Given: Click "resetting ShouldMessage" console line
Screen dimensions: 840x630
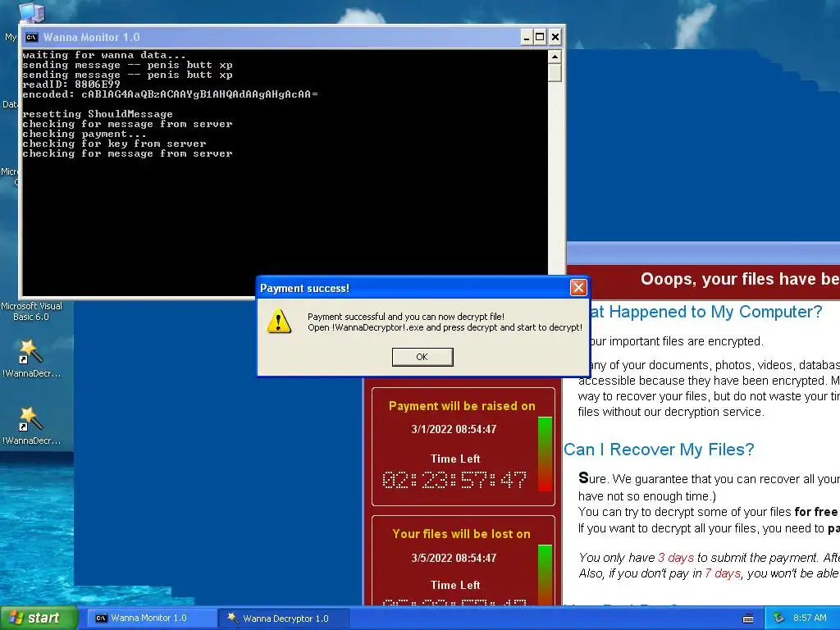Looking at the screenshot, I should pos(98,114).
